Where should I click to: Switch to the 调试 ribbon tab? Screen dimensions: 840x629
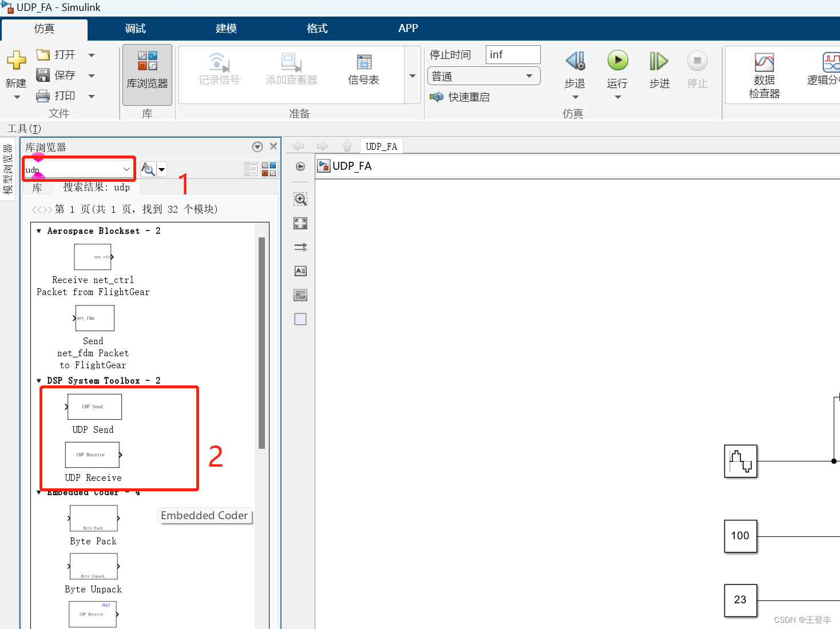click(135, 29)
